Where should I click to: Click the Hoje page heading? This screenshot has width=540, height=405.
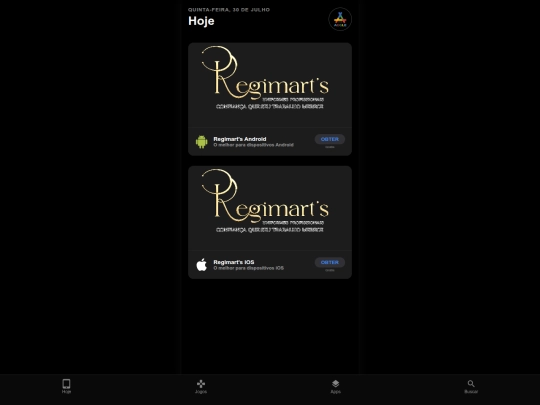point(201,21)
